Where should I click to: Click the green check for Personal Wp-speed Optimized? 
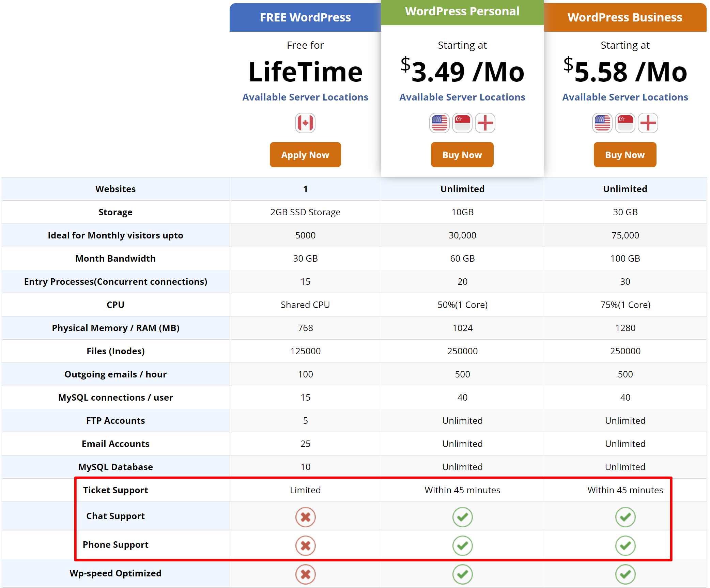pos(462,574)
